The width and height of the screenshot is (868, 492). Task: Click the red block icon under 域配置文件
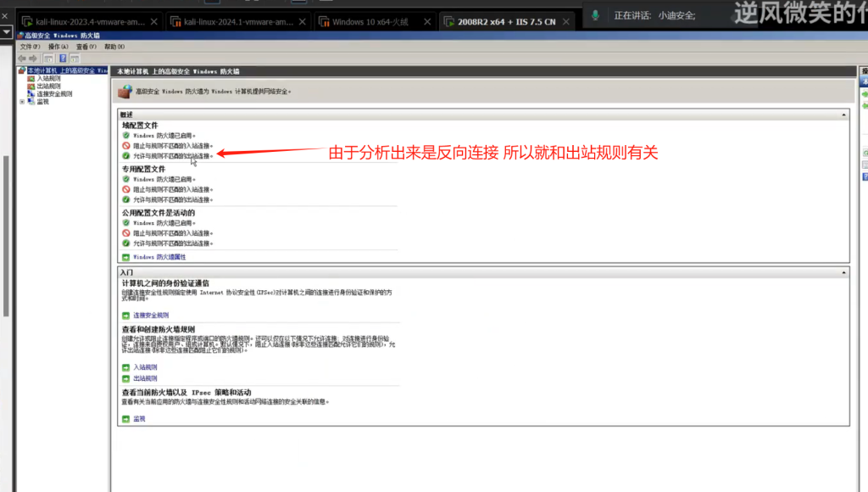(126, 146)
